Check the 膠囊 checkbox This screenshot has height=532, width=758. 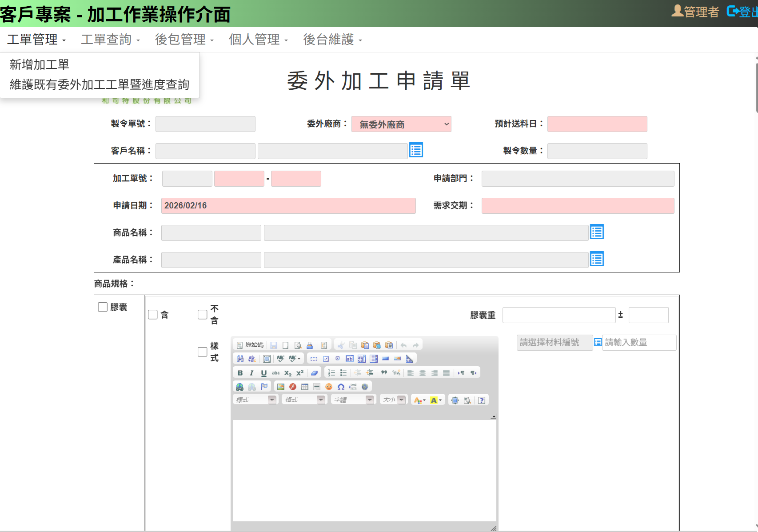[x=103, y=307]
